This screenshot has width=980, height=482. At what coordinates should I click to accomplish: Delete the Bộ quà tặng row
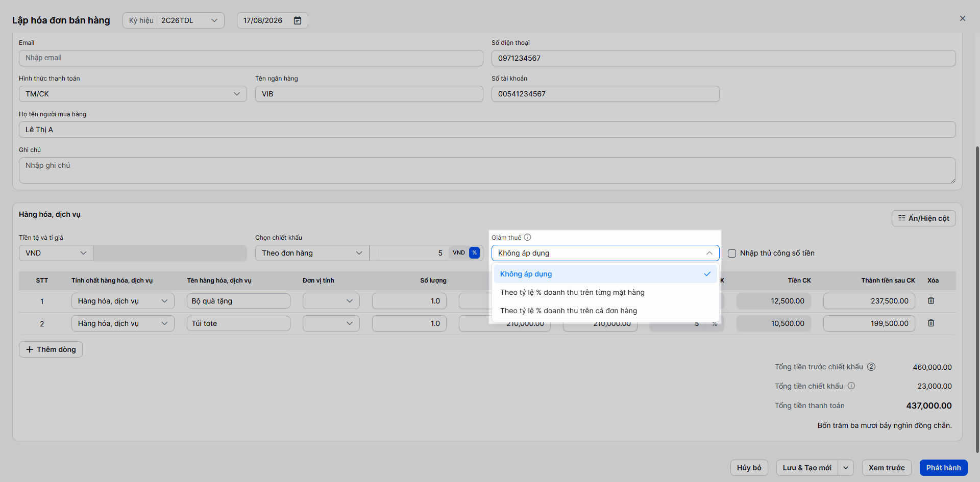point(931,301)
